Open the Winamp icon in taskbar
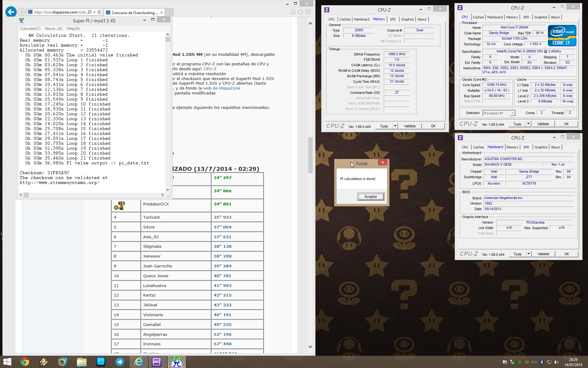The width and height of the screenshot is (588, 368). coord(44,362)
